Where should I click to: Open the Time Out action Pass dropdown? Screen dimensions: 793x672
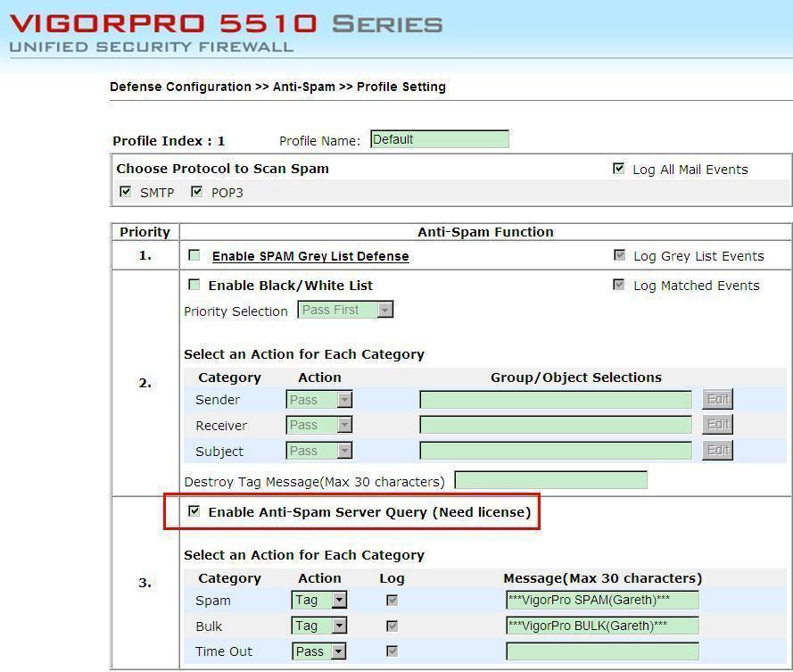point(319,651)
